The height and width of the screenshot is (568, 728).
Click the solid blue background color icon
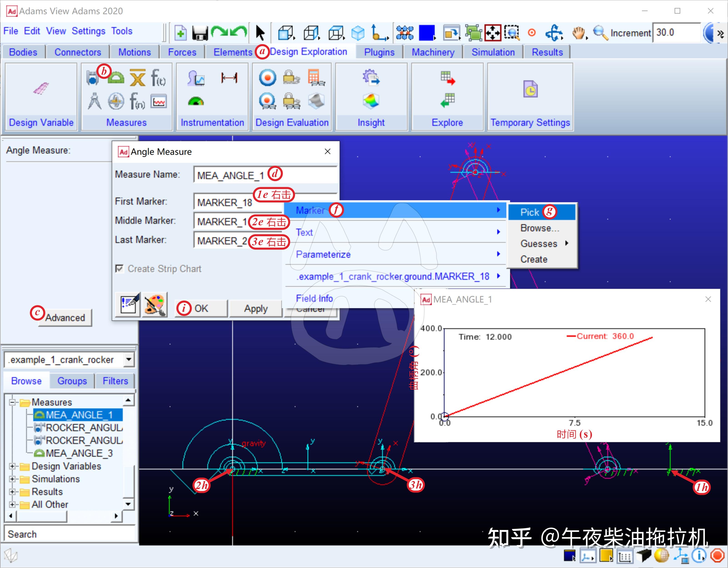point(427,33)
